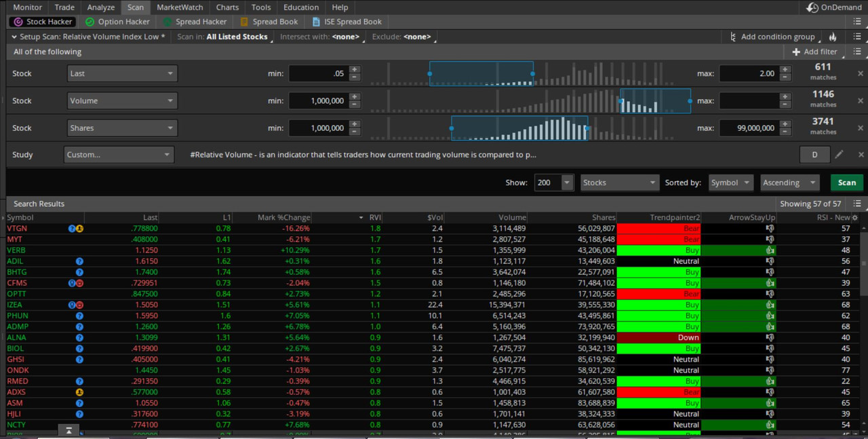
Task: Edit the custom study with the pencil icon
Action: (x=840, y=155)
